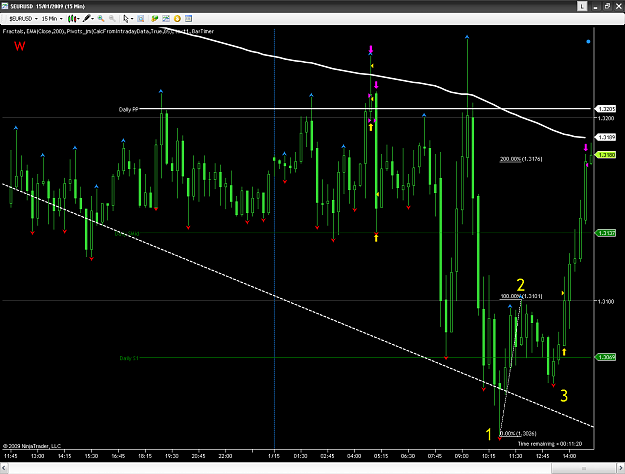This screenshot has width=625, height=474.
Task: Click the greyed zoom out magnifier icon
Action: pos(112,18)
